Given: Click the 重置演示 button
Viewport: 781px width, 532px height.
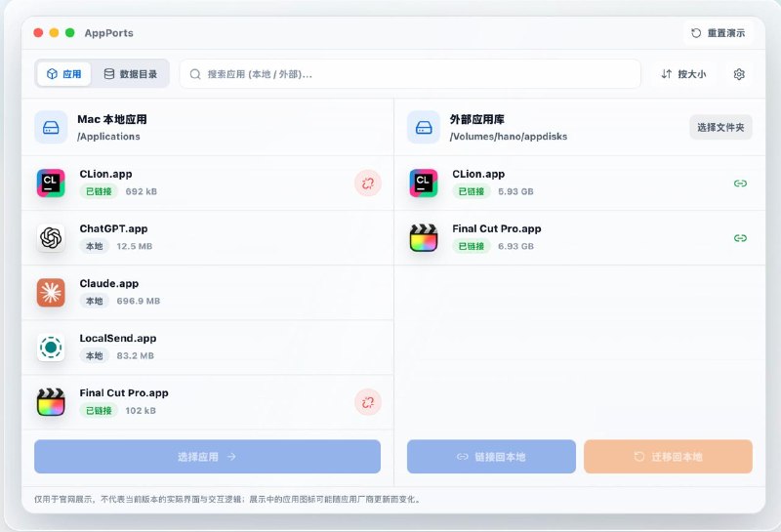Looking at the screenshot, I should tap(718, 33).
